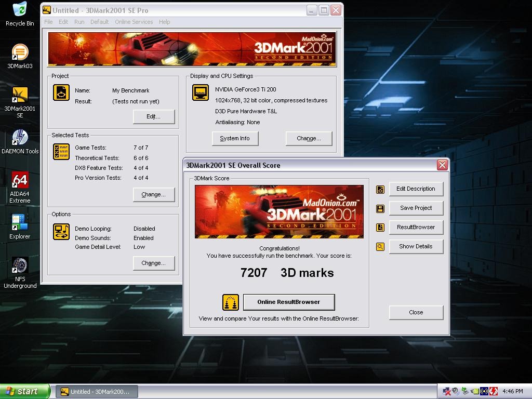This screenshot has height=399, width=532.
Task: Close the Overall Score dialog with X
Action: pyautogui.click(x=442, y=165)
